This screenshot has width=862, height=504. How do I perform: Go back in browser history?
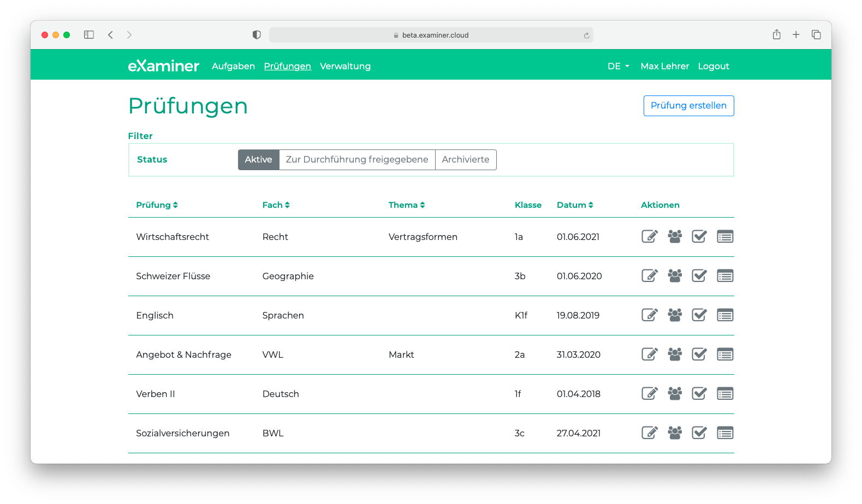coord(110,35)
